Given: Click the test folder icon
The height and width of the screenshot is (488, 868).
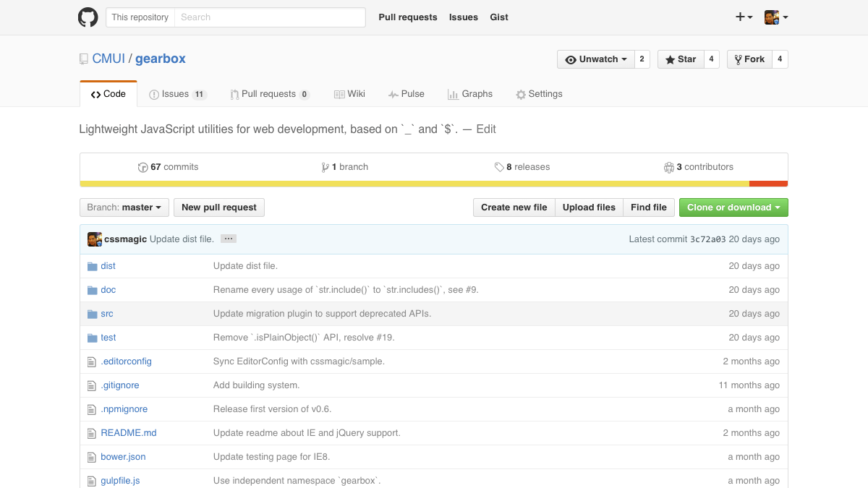Looking at the screenshot, I should click(x=92, y=338).
